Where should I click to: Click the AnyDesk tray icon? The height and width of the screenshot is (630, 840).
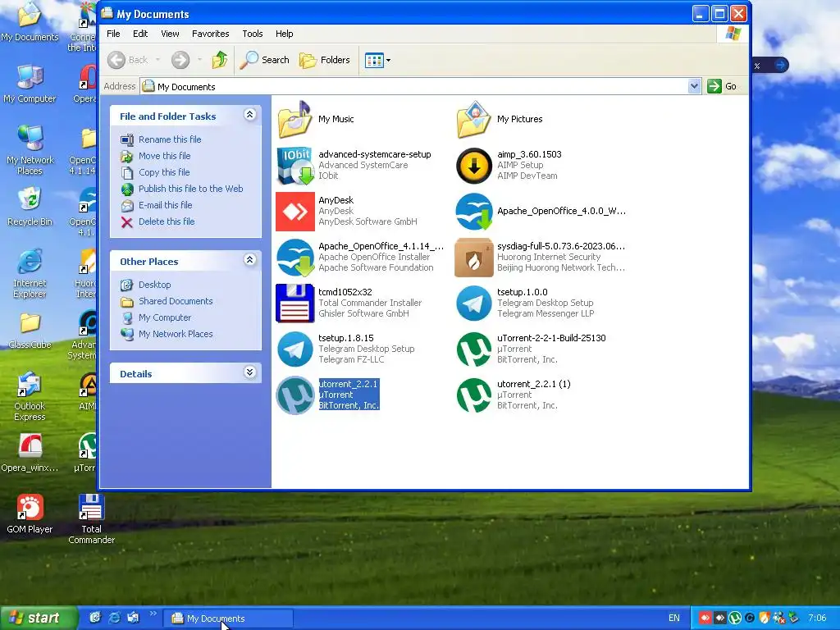pyautogui.click(x=705, y=619)
